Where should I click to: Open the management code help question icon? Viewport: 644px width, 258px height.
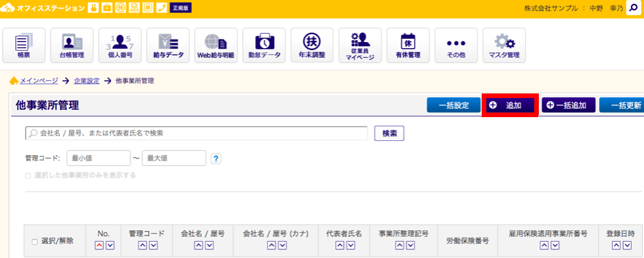pos(216,159)
